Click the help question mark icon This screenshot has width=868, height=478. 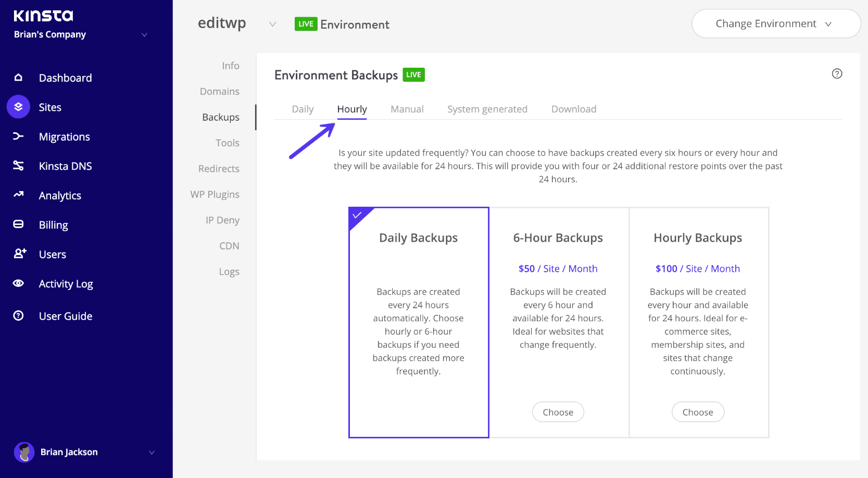tap(837, 74)
